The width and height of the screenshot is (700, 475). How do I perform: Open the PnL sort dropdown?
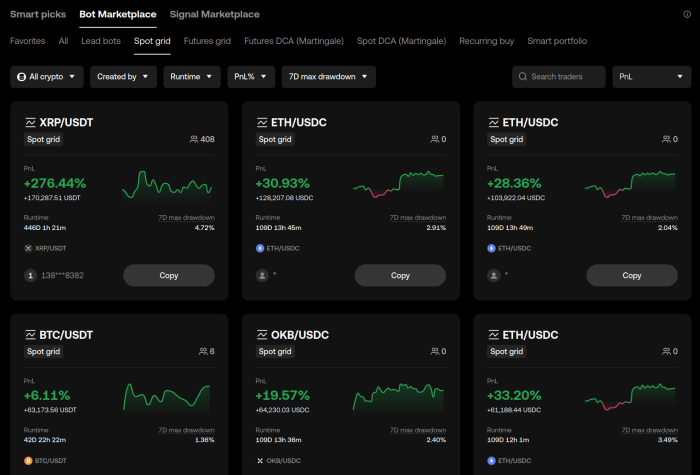point(652,77)
